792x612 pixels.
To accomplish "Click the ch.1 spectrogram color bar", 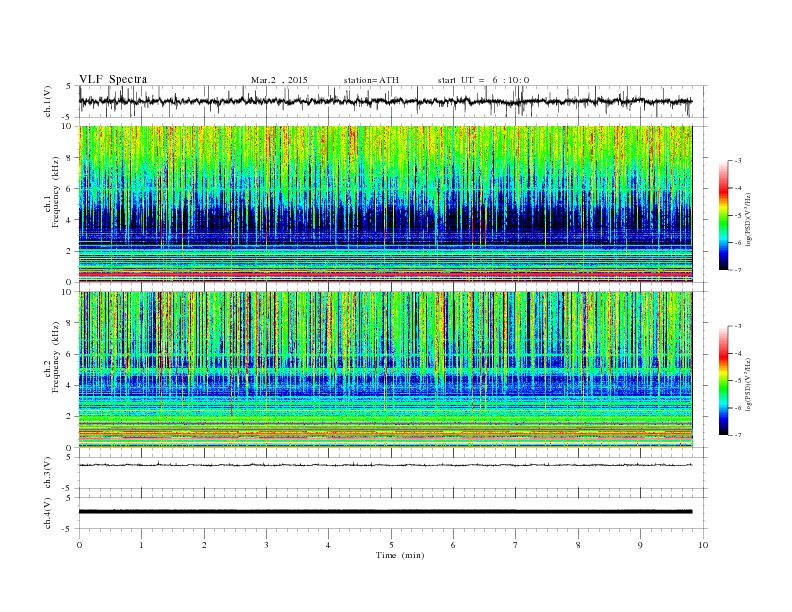I will pyautogui.click(x=724, y=216).
